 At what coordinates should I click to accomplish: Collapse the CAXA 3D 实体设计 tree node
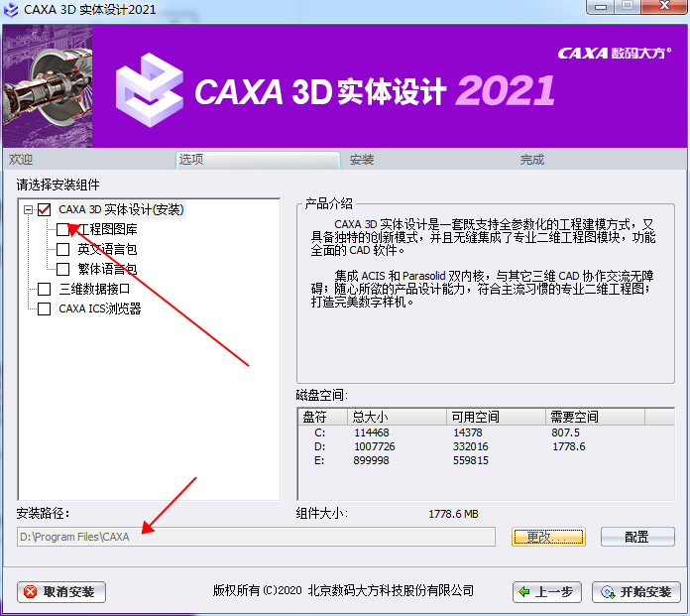(x=28, y=209)
